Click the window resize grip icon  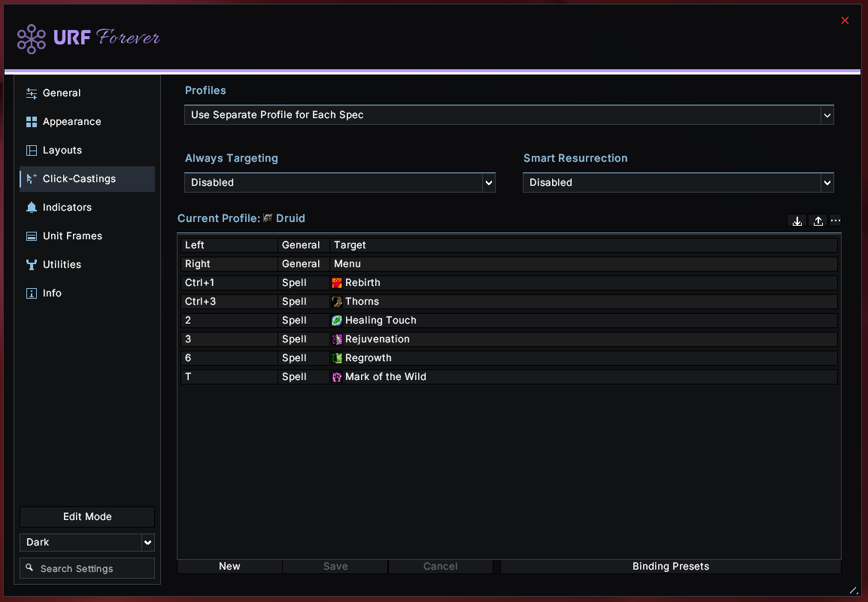point(853,591)
